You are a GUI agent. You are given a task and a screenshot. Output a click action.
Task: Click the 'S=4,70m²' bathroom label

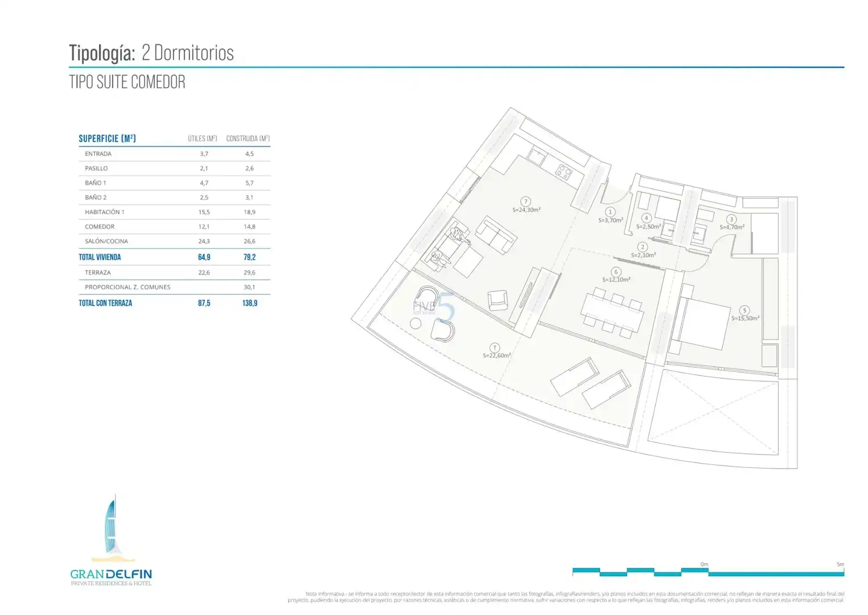tap(732, 227)
